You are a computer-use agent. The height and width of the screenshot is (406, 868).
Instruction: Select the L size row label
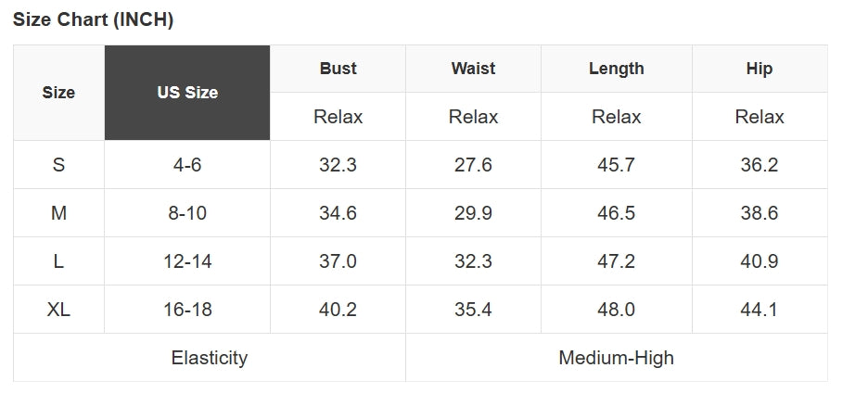58,261
